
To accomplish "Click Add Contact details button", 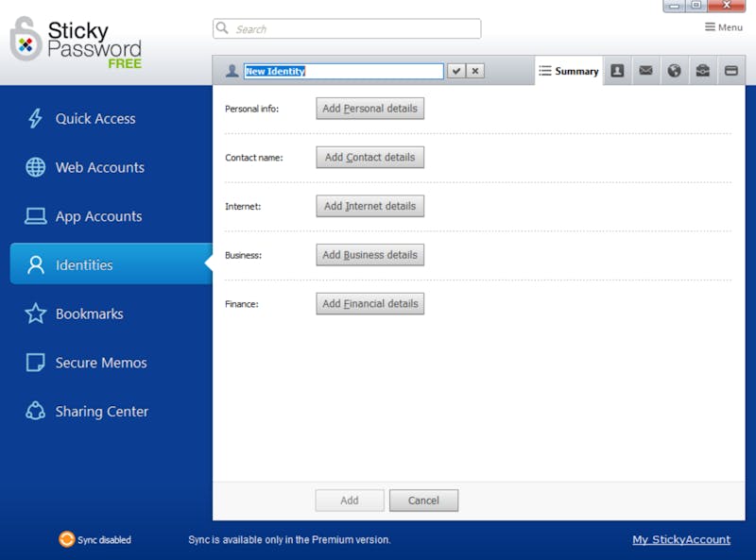I will click(369, 157).
